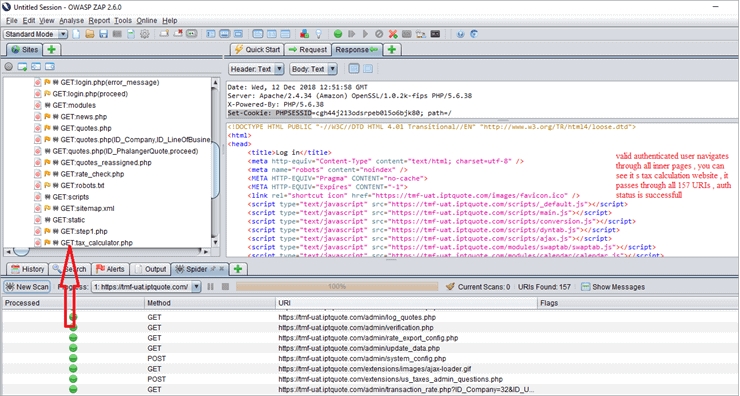Select GET:login.php(proceed) node

pyautogui.click(x=90, y=94)
